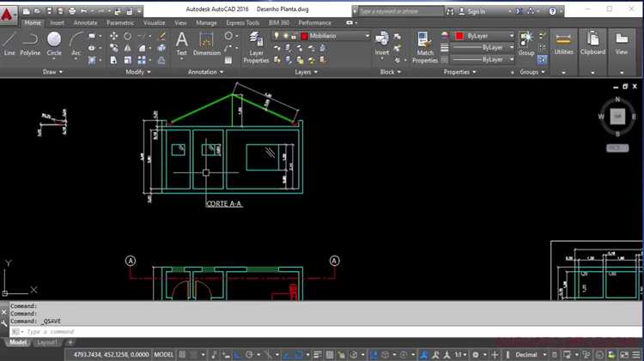Select the Stretch tool in Modify panel

click(x=113, y=60)
